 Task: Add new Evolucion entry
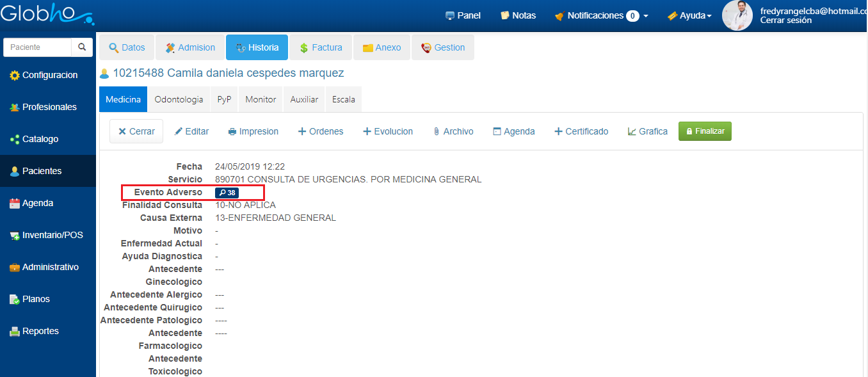[x=388, y=131]
